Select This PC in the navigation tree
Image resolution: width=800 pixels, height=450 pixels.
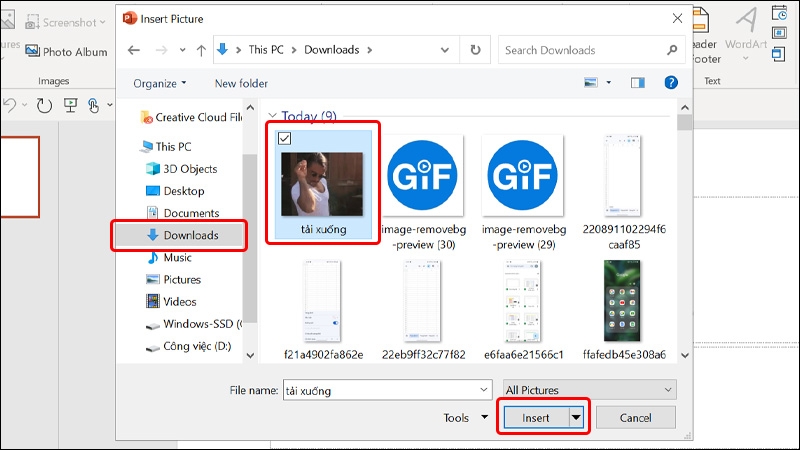(x=166, y=147)
